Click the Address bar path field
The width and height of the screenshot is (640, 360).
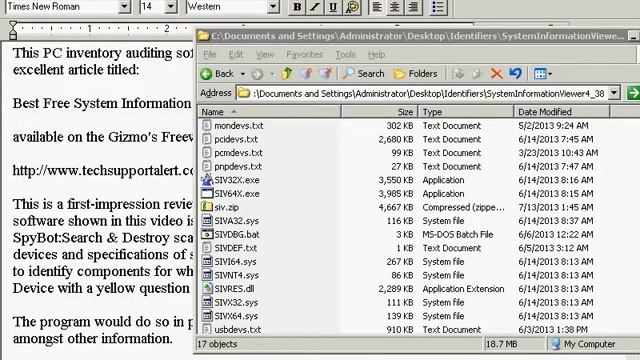(422, 93)
